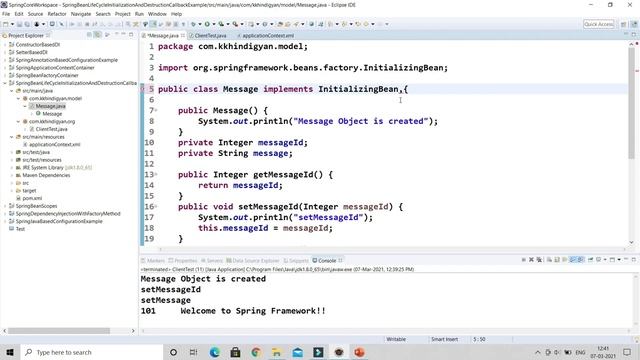The image size is (640, 360).
Task: Collapse the com.kkhindigyan.model package
Action: point(18,98)
